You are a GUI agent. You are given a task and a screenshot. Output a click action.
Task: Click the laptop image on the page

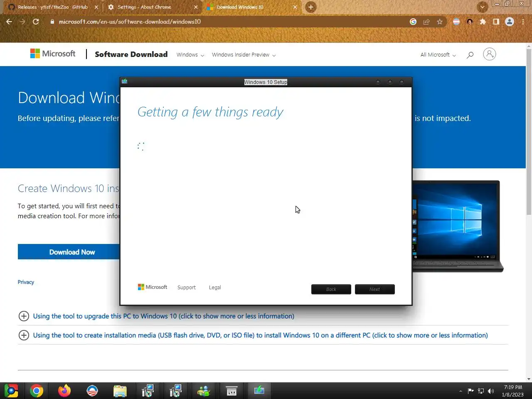coord(458,226)
